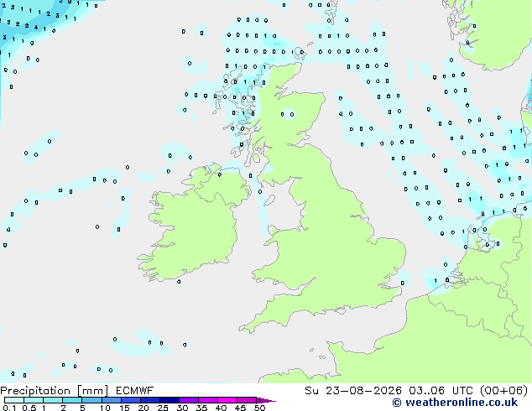Click the '03..06 UTC' time text
Viewport: 532px width, 411px height.
pos(441,391)
